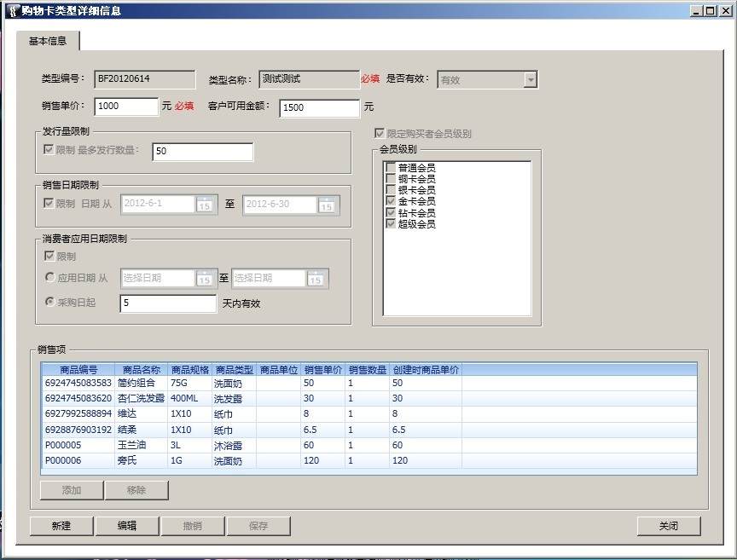Click the 最多发行数量 input box
Viewport: 737px width, 560px height.
point(202,152)
